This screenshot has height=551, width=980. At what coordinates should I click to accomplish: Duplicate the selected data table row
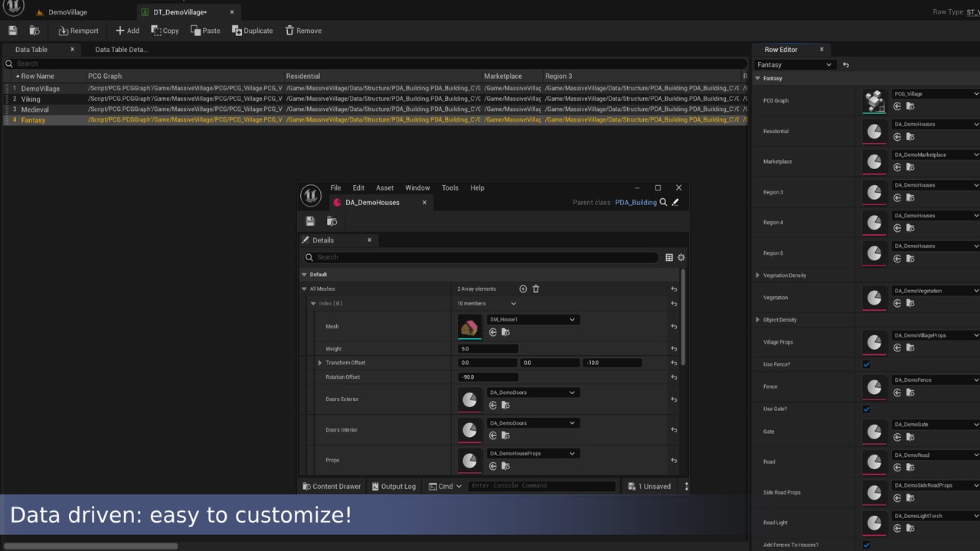click(253, 31)
